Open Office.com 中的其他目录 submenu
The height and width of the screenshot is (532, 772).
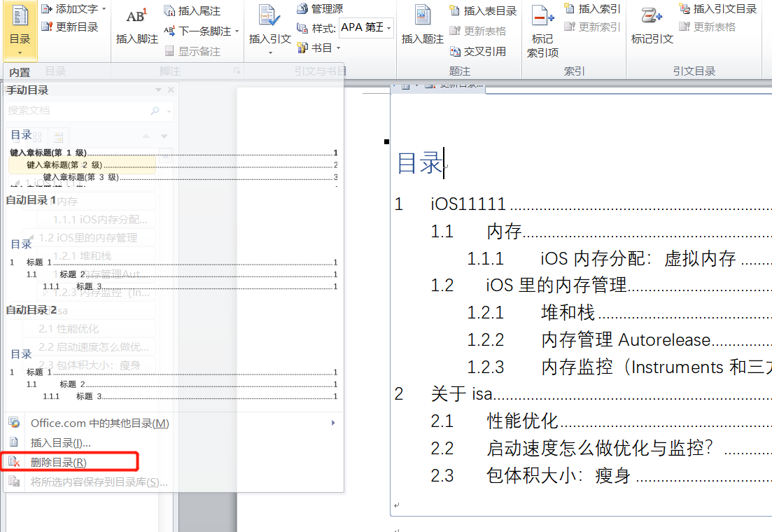[99, 423]
